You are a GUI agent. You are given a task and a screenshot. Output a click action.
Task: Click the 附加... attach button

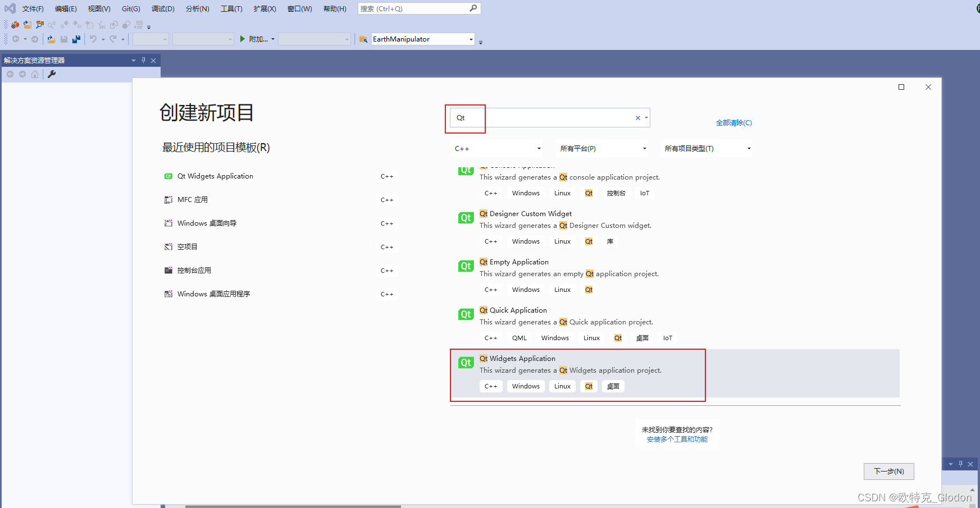[x=254, y=39]
